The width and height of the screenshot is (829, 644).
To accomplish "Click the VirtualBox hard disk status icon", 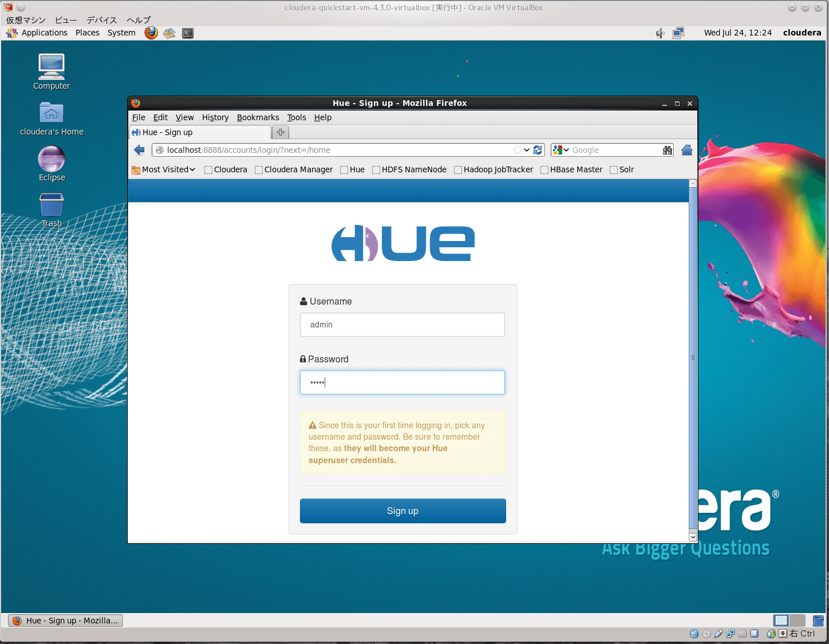I will pyautogui.click(x=694, y=634).
